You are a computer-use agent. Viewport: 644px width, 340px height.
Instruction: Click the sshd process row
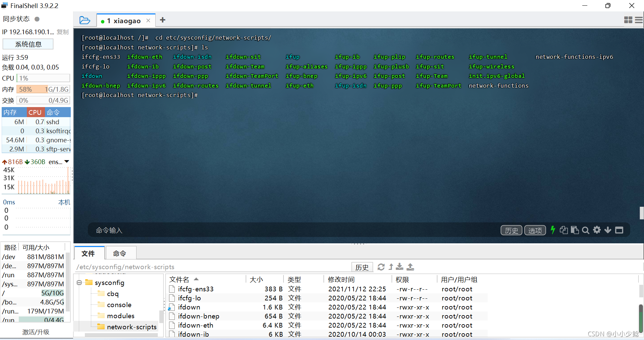click(36, 122)
